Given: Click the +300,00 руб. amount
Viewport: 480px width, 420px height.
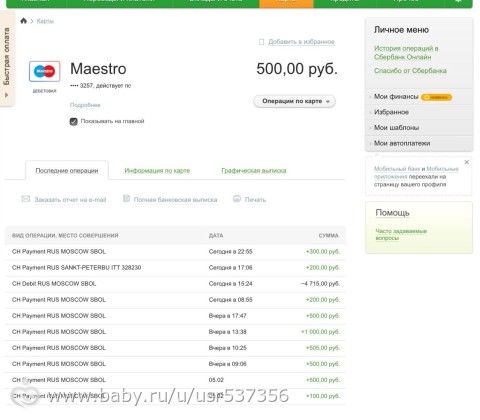Looking at the screenshot, I should 323,252.
